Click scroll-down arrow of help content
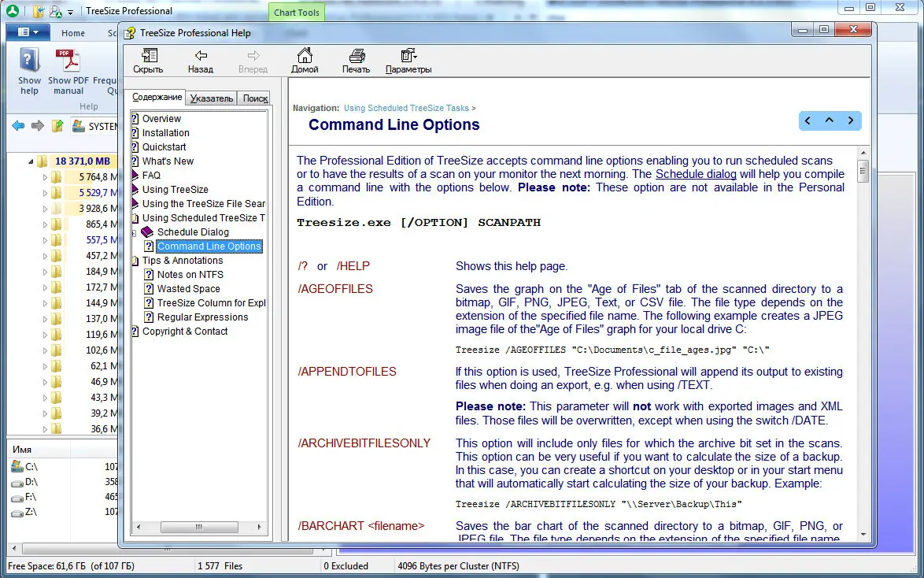Image resolution: width=924 pixels, height=578 pixels. 863,535
